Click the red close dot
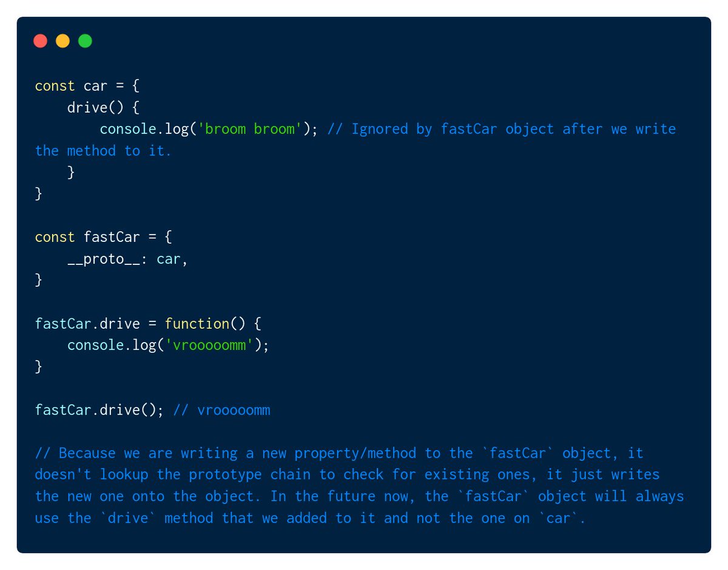 [41, 41]
